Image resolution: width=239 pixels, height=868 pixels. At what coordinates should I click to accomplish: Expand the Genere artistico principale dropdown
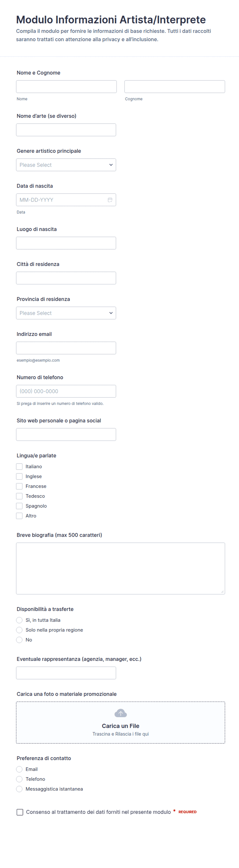tap(66, 165)
